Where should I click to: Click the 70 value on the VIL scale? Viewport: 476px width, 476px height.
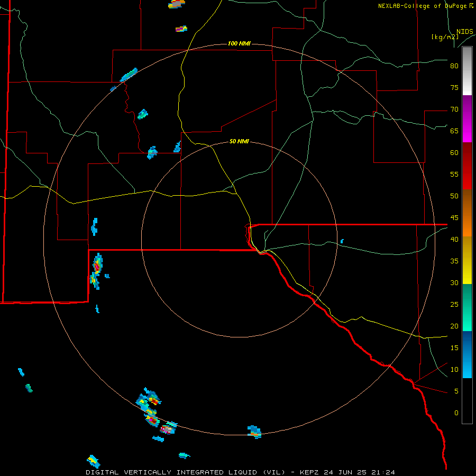[454, 109]
